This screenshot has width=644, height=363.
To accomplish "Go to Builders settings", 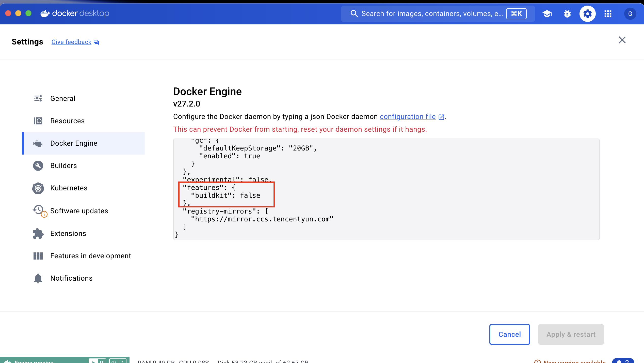I will click(x=83, y=165).
